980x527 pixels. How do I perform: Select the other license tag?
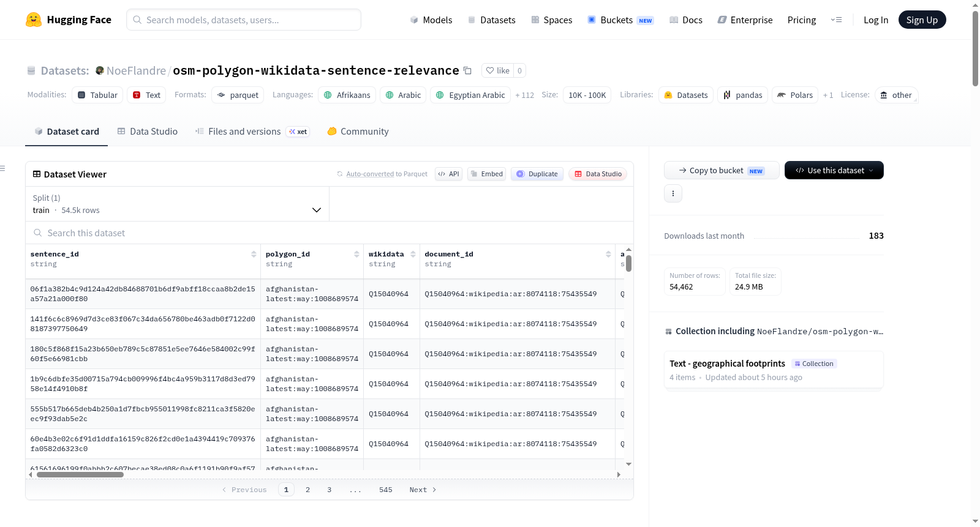click(x=896, y=95)
